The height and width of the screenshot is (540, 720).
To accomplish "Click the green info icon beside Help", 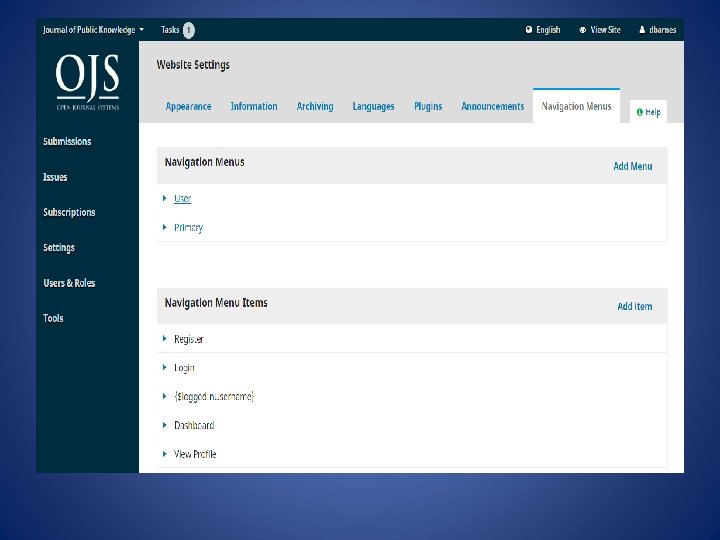I will coord(639,112).
